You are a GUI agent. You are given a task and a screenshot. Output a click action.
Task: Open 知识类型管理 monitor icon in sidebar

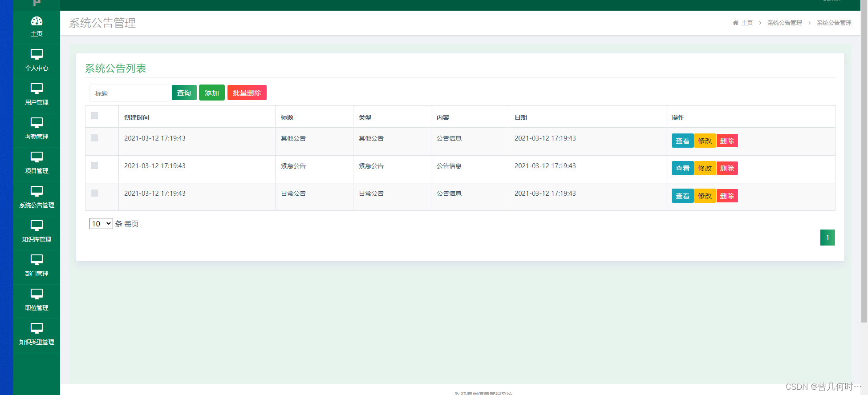coord(37,328)
